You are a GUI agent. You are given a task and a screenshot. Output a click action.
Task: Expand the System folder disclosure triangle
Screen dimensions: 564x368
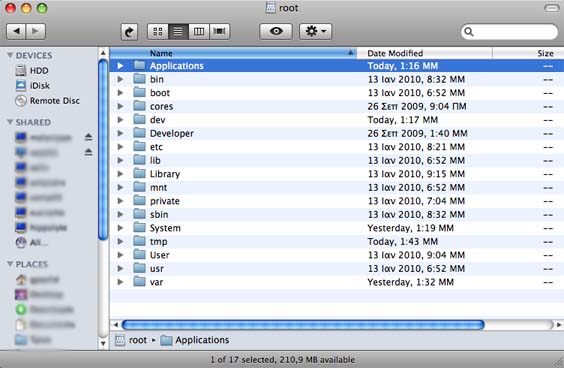point(120,228)
